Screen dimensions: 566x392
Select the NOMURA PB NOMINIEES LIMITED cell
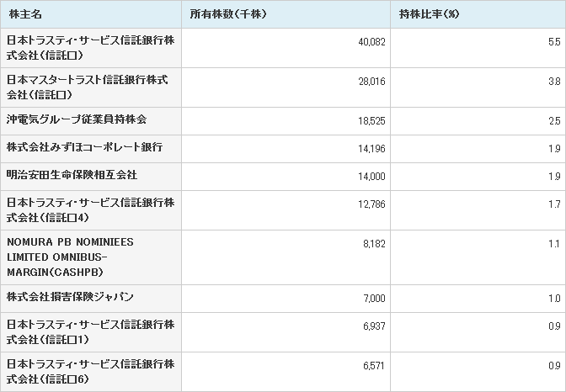[91, 257]
